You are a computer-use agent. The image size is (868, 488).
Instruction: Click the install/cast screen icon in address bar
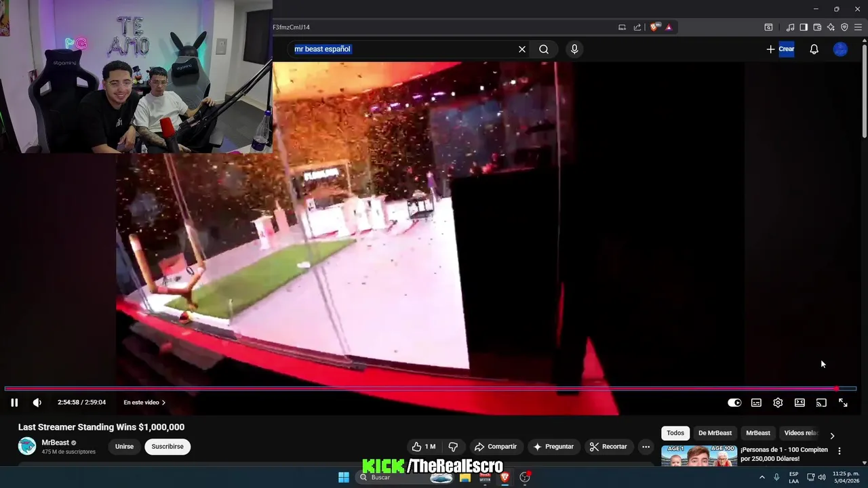(x=622, y=27)
